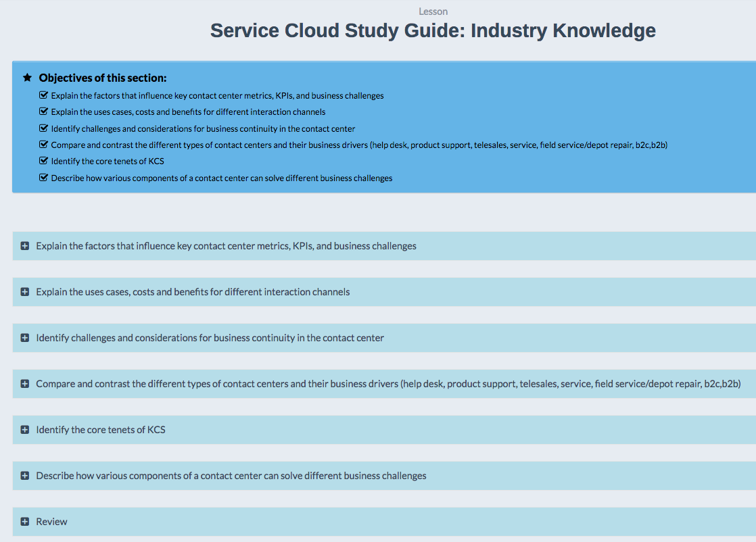Toggle checkbox for interaction channels objective
The image size is (756, 542).
tap(43, 112)
